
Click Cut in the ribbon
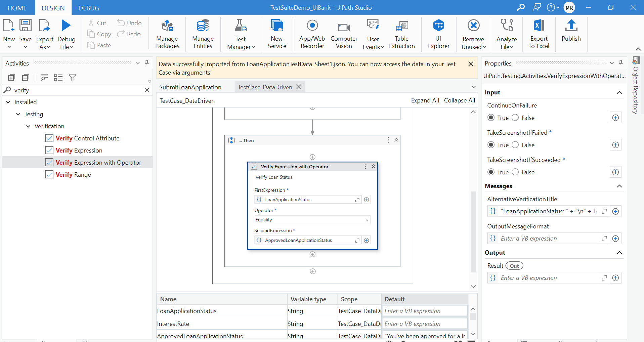[97, 23]
